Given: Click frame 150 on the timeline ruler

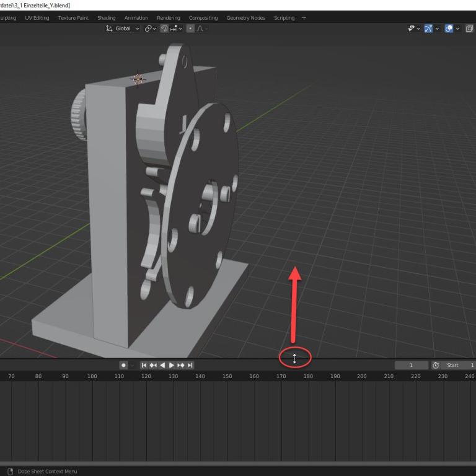Looking at the screenshot, I should pos(227,376).
